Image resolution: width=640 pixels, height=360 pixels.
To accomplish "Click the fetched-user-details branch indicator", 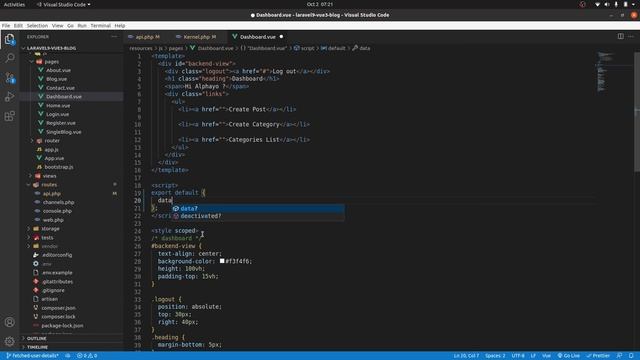I will (x=32, y=356).
